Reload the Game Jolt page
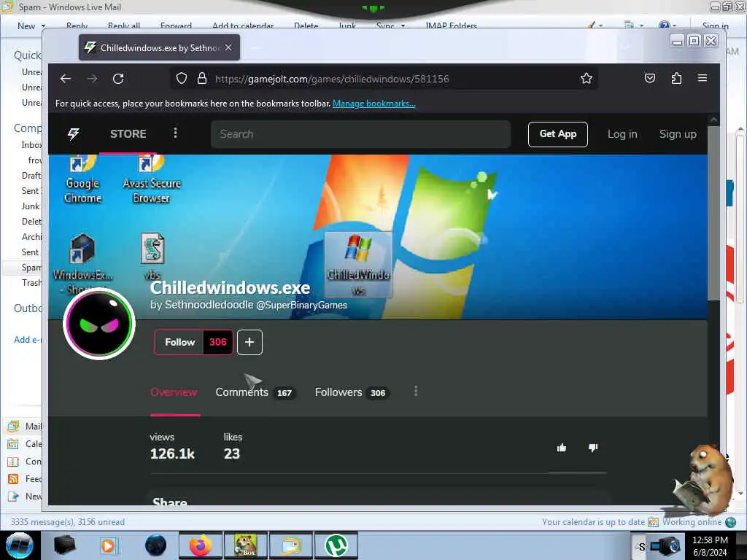Viewport: 747px width, 560px height. (118, 79)
